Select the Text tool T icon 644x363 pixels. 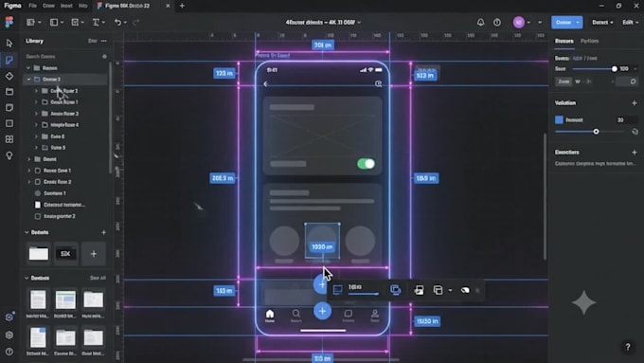coord(96,22)
